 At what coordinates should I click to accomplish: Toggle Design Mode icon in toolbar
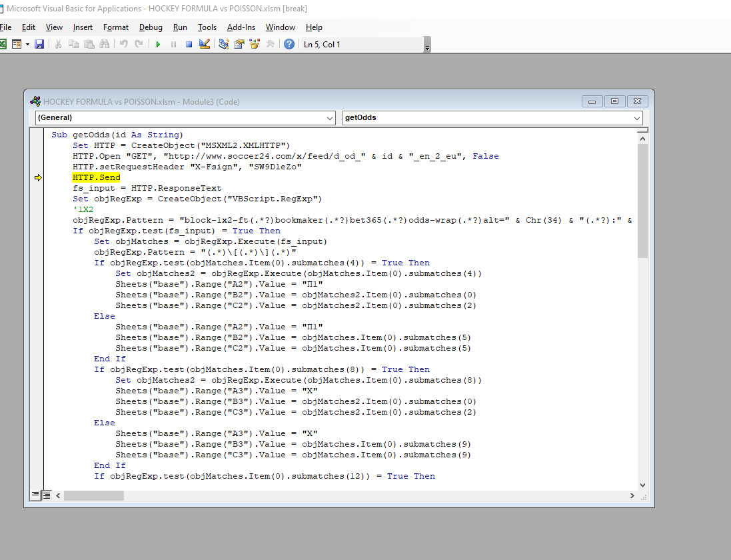(x=205, y=45)
